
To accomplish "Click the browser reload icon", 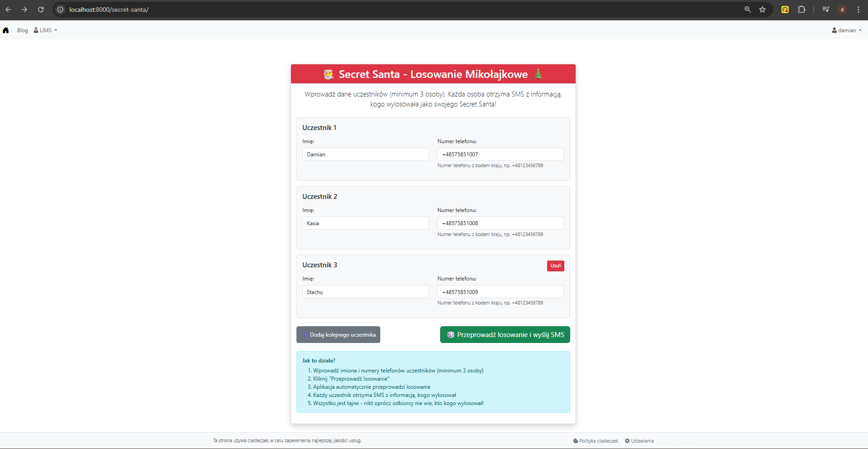I will (x=41, y=10).
